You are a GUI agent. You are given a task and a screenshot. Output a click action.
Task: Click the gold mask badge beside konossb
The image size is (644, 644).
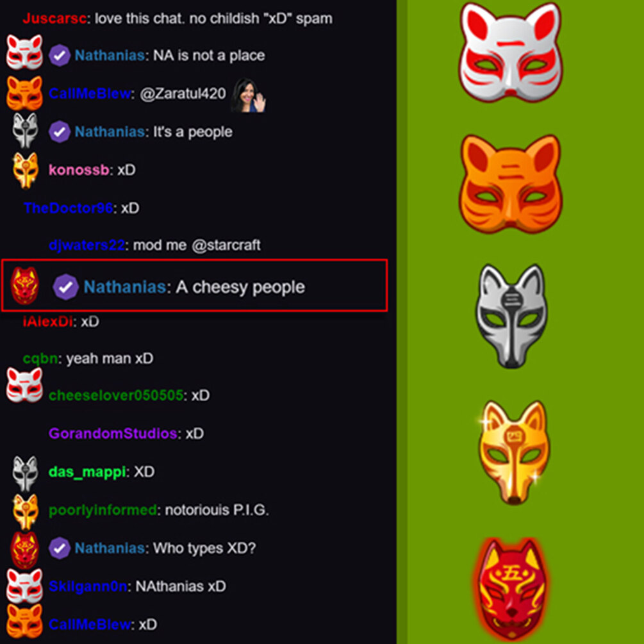click(x=26, y=170)
